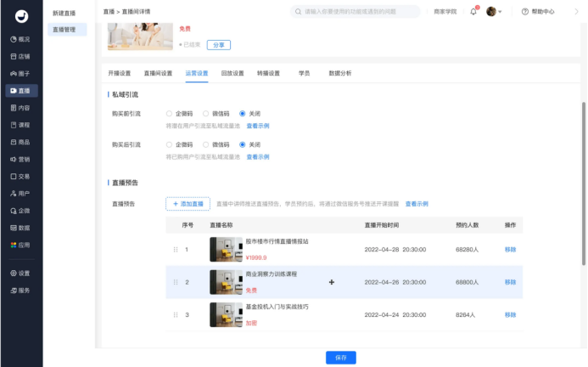Switch to the 数据分析 tab
588x367 pixels.
coord(340,73)
